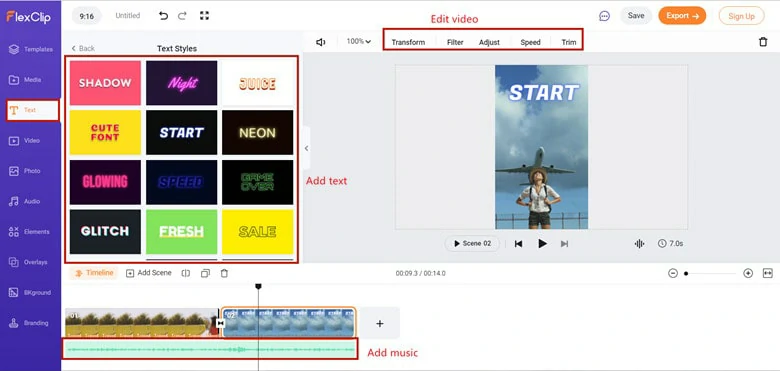Click the timeline zoom slider

pyautogui.click(x=710, y=273)
